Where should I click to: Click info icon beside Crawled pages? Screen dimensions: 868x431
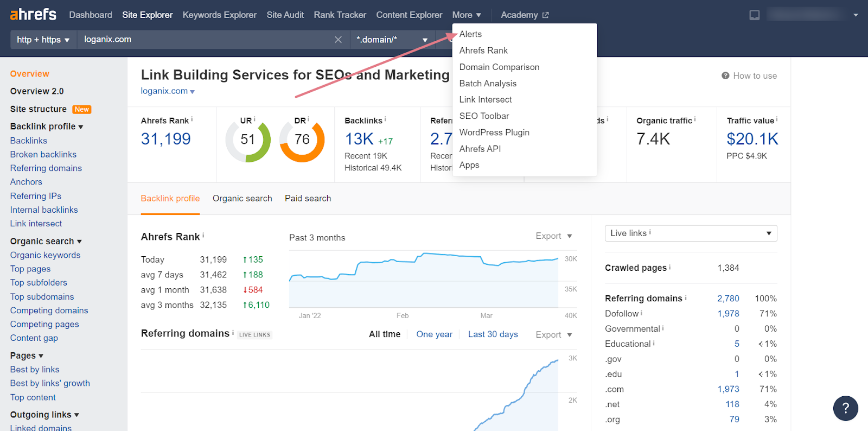tap(670, 267)
